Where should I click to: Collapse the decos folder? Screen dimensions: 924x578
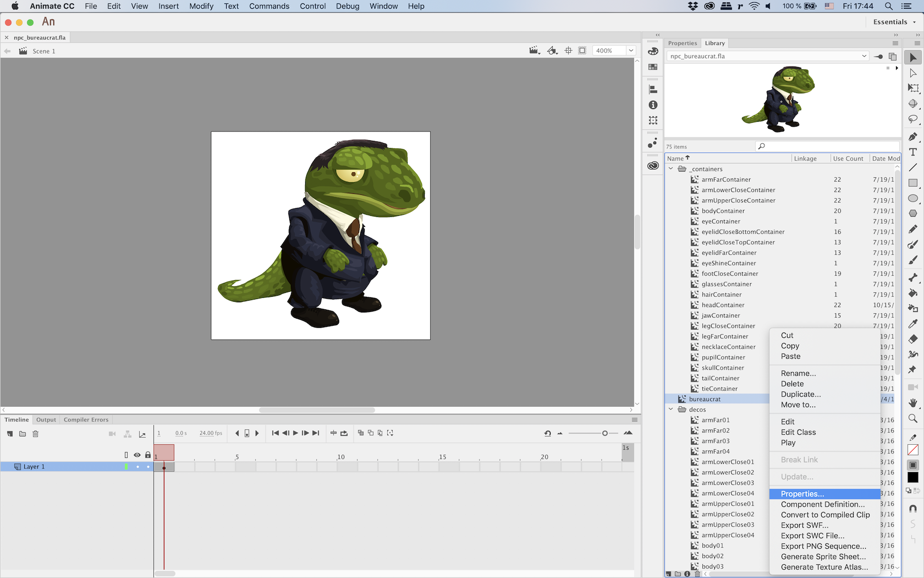click(670, 410)
